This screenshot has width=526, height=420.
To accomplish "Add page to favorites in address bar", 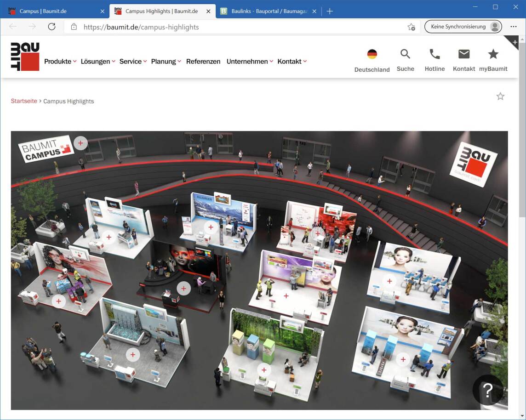I will [411, 27].
